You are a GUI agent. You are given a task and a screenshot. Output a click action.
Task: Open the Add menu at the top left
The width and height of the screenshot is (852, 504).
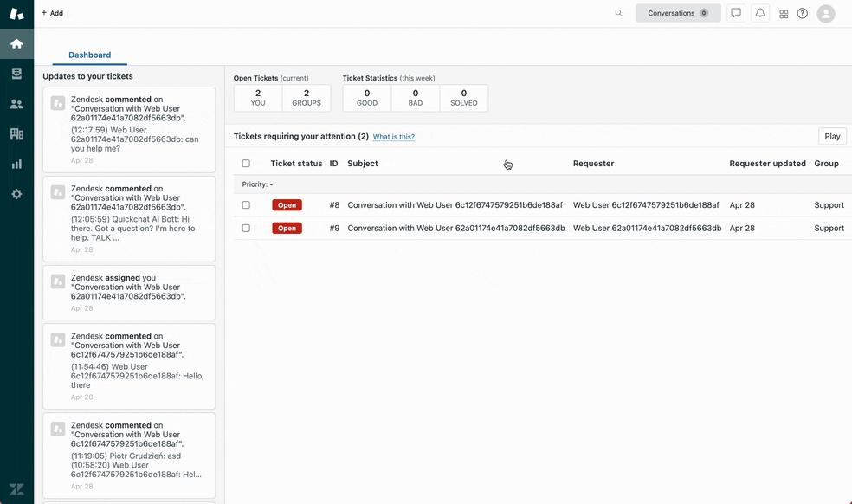52,12
